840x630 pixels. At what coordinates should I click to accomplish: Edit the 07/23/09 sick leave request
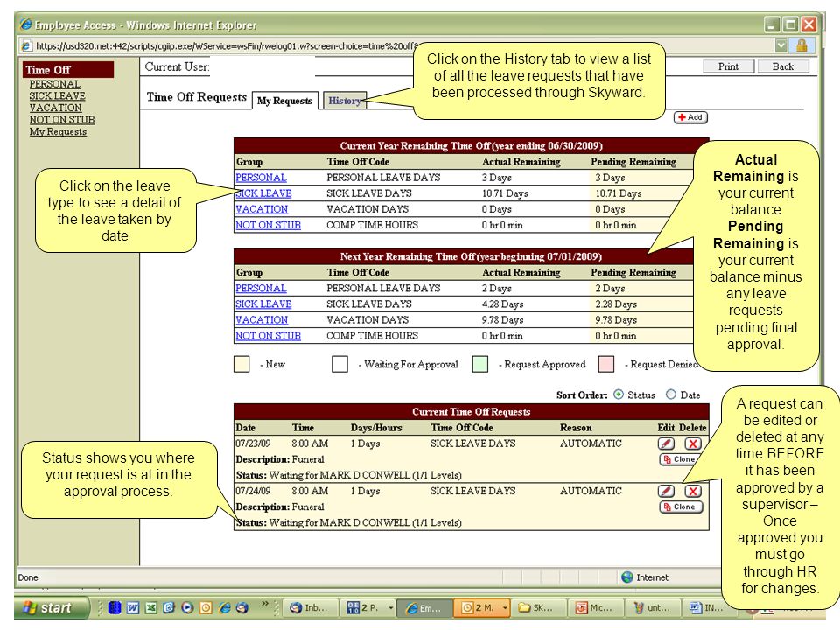point(666,444)
